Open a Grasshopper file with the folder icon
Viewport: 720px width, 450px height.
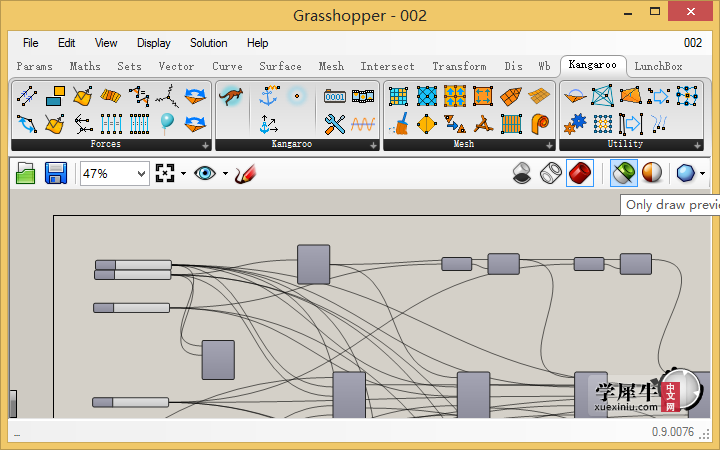[x=26, y=174]
